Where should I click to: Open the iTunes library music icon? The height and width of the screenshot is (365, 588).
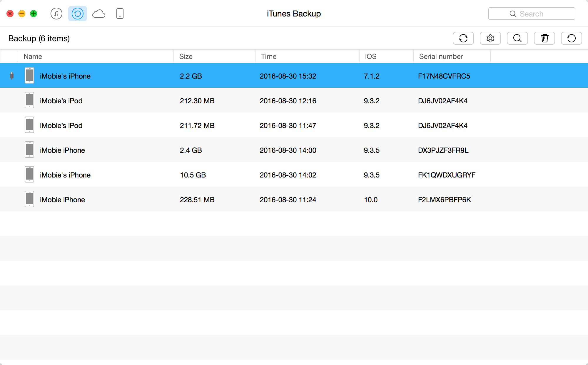click(56, 14)
